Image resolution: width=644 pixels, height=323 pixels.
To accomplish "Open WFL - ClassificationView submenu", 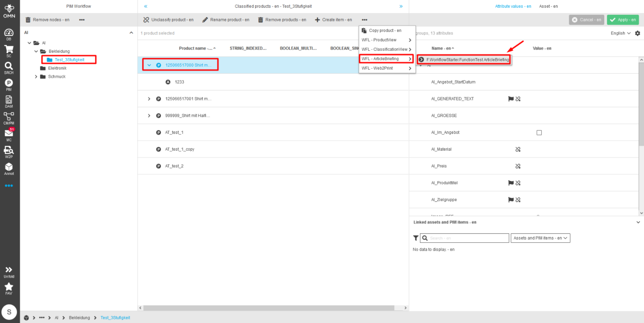I will pyautogui.click(x=387, y=49).
